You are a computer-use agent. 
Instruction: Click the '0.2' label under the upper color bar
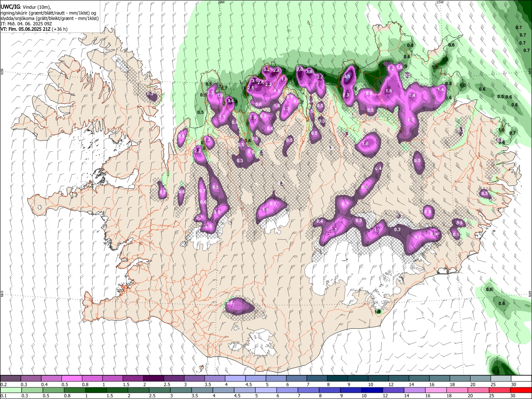point(3,384)
